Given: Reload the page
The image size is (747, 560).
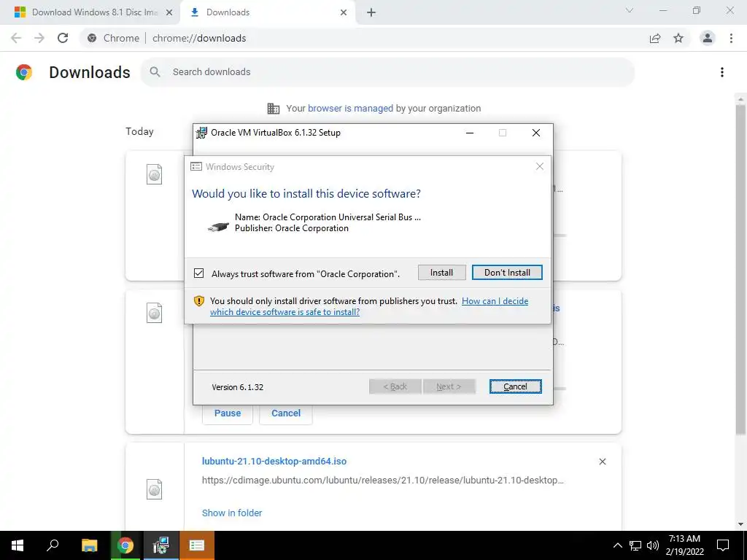Looking at the screenshot, I should (x=63, y=38).
